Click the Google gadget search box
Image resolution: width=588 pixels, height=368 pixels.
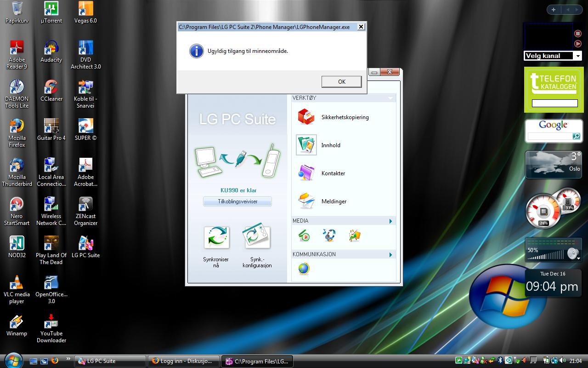point(550,136)
